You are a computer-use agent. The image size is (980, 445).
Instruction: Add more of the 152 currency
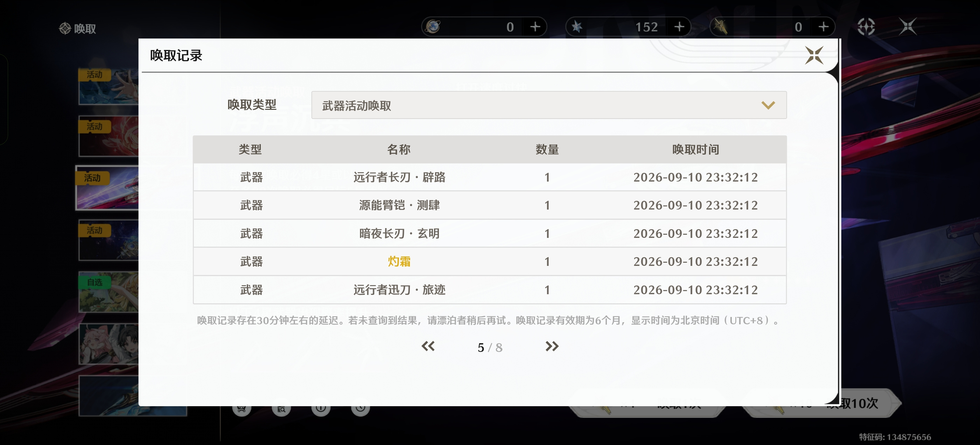pyautogui.click(x=679, y=27)
